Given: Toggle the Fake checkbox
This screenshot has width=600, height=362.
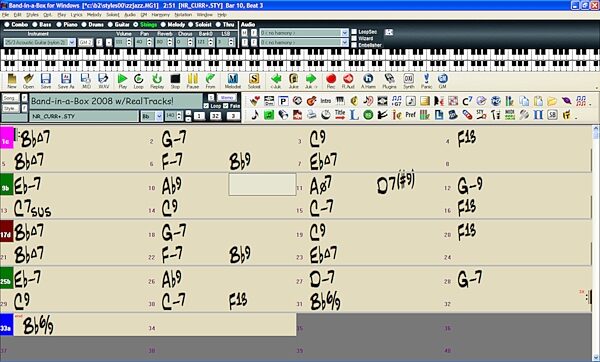Looking at the screenshot, I should point(226,106).
